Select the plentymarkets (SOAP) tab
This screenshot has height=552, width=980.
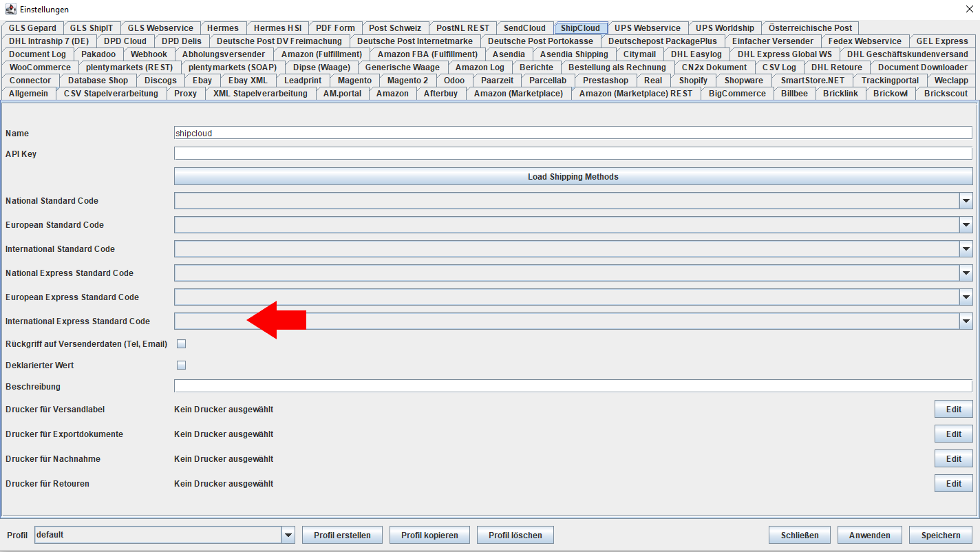coord(233,67)
